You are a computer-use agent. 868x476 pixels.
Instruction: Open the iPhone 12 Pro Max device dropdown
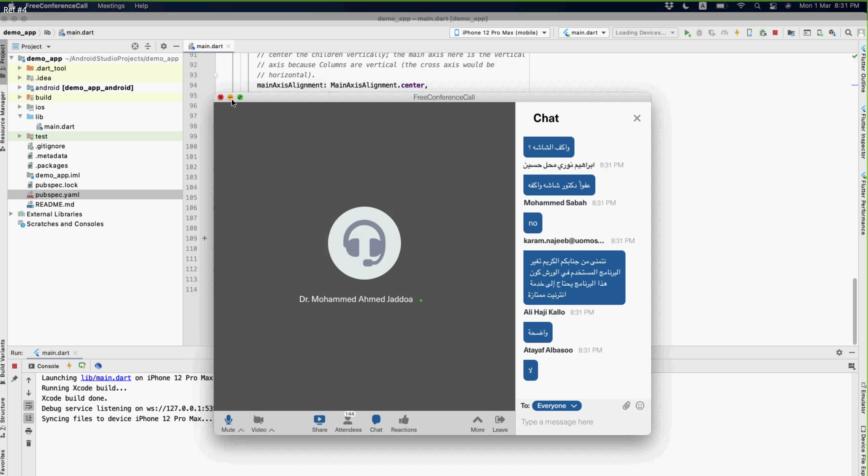click(500, 33)
